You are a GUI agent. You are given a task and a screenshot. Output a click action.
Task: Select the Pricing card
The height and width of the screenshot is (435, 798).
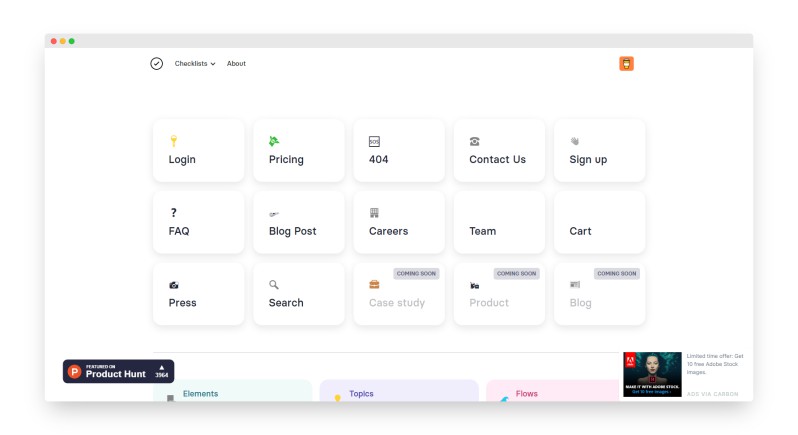coord(298,151)
